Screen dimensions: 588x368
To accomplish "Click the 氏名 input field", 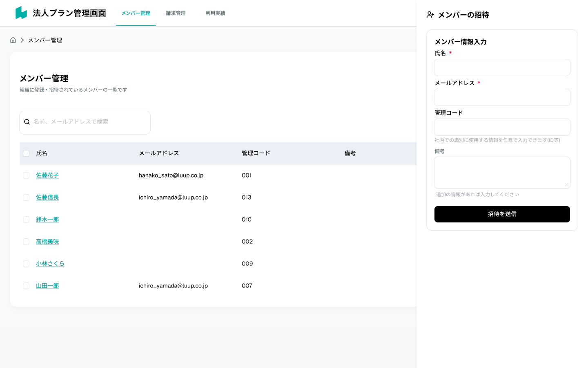I will [x=502, y=67].
